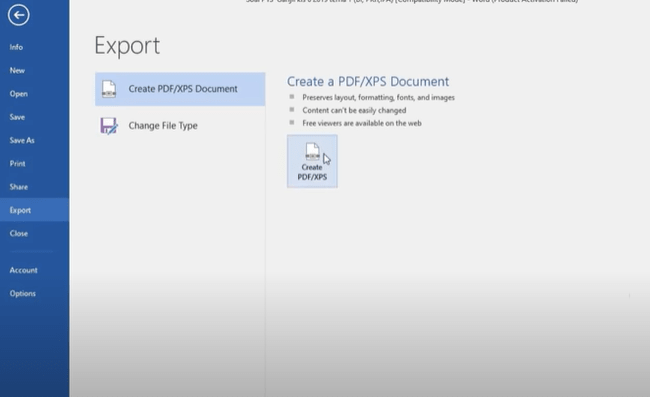Open the Info page

click(16, 47)
